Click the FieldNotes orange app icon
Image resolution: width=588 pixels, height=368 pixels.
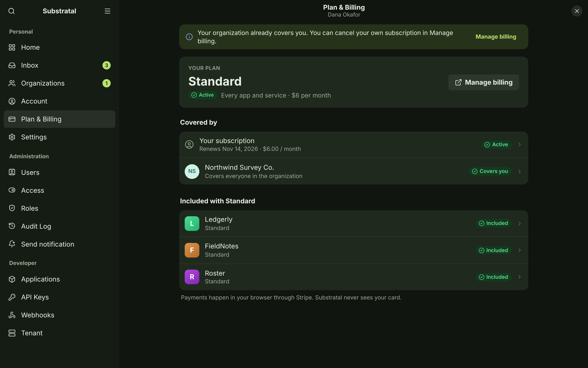[192, 250]
